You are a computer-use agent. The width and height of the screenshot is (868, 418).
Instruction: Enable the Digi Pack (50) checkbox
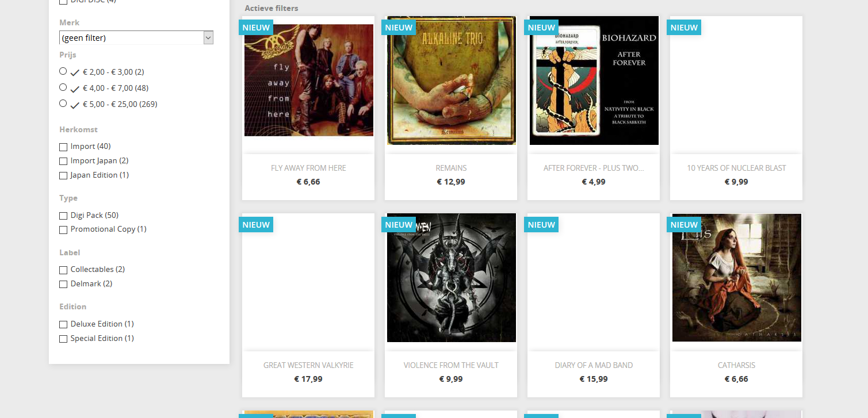click(x=63, y=216)
